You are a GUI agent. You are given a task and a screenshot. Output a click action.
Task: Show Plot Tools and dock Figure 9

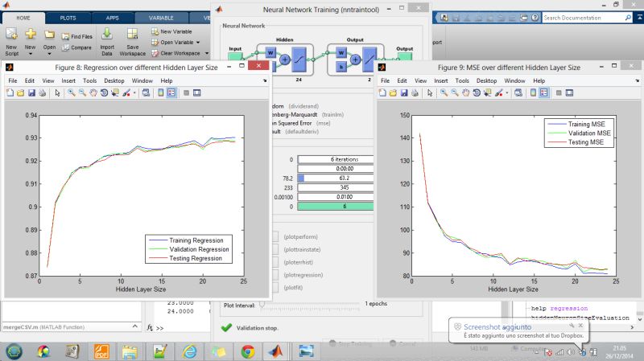coord(570,93)
